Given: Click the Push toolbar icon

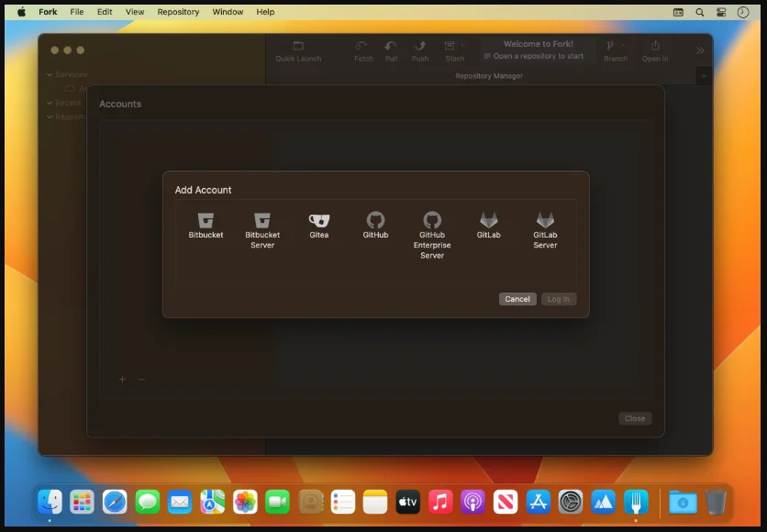Looking at the screenshot, I should click(x=419, y=51).
